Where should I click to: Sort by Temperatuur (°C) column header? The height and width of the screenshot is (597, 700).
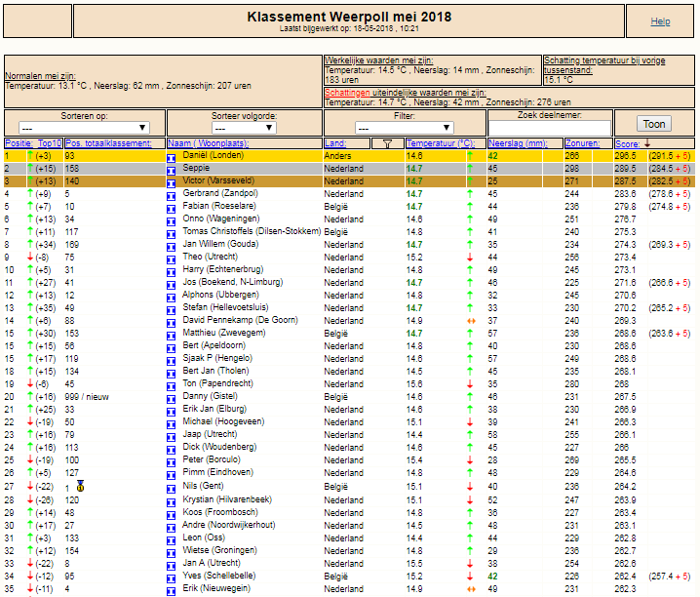coord(440,143)
